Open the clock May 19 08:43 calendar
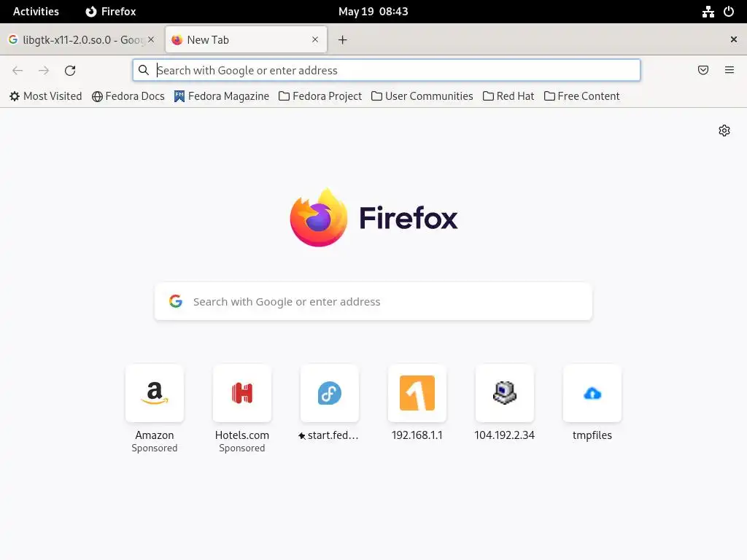 373,12
